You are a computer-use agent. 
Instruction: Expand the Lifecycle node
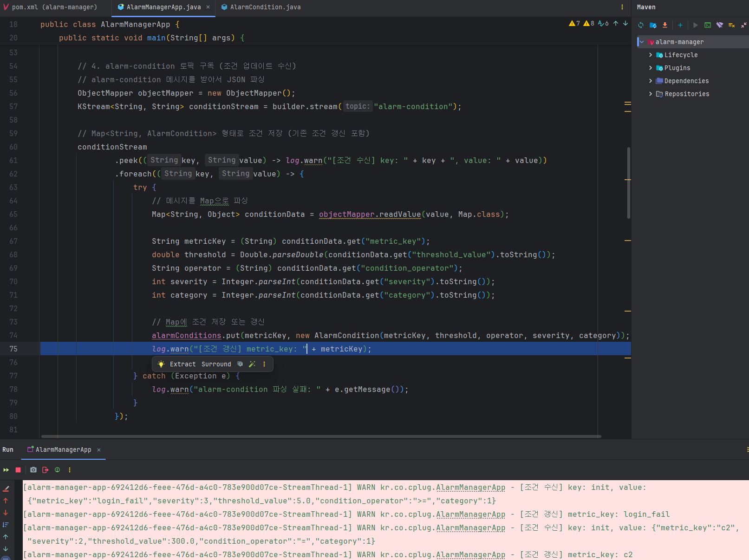pyautogui.click(x=651, y=55)
